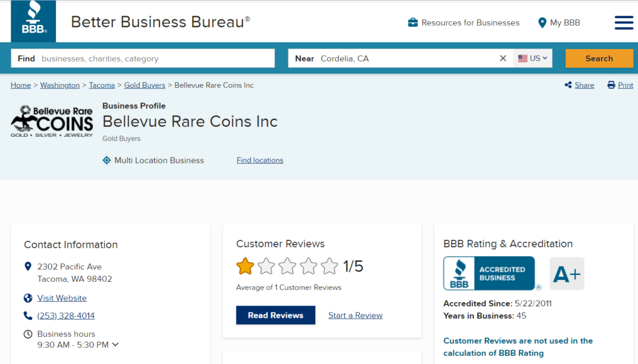Click the Share icon
Screen dimensions: 638x364
point(568,85)
